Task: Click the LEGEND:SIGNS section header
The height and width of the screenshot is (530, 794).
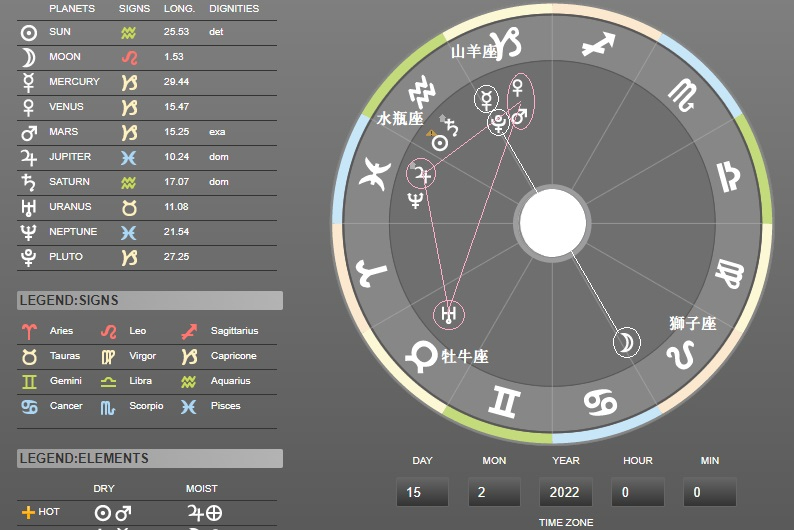Action: click(150, 301)
